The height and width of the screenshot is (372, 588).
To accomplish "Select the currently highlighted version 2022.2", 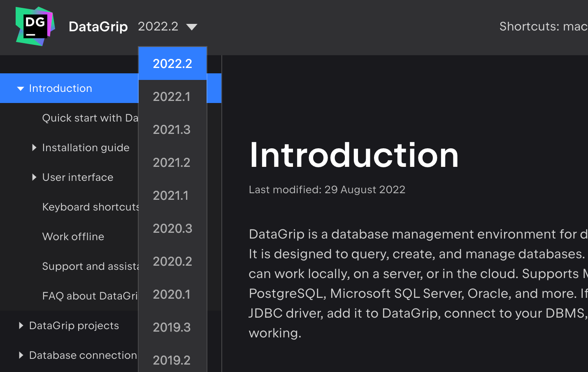I will click(172, 63).
